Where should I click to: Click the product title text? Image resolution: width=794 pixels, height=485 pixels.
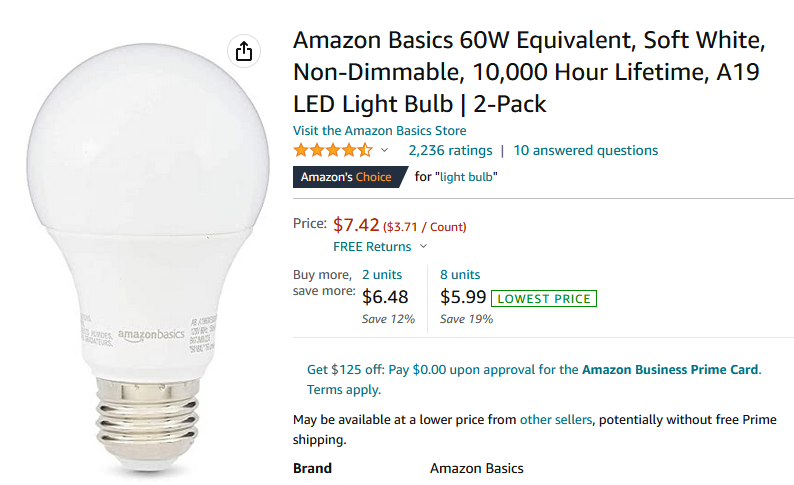click(x=530, y=72)
